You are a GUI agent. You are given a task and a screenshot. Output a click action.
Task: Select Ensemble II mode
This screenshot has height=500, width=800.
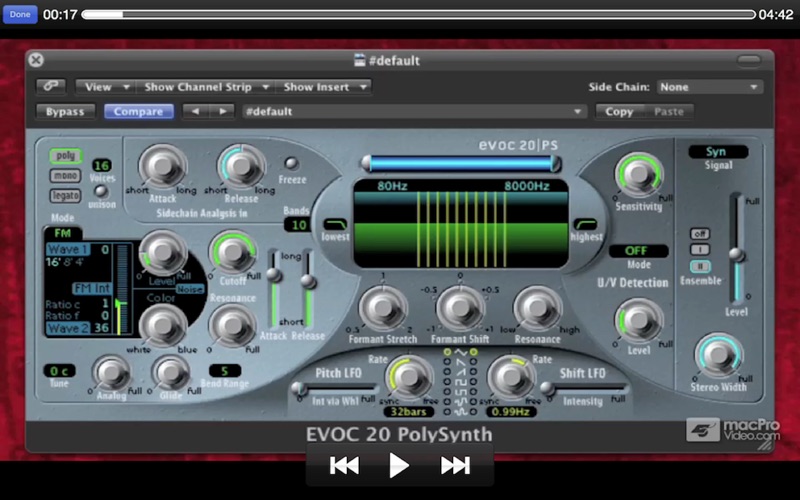[700, 266]
